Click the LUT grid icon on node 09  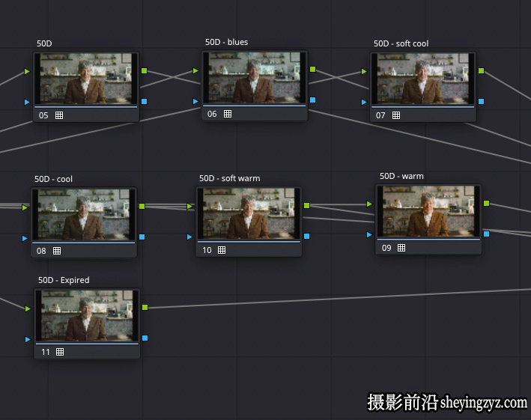tap(401, 247)
